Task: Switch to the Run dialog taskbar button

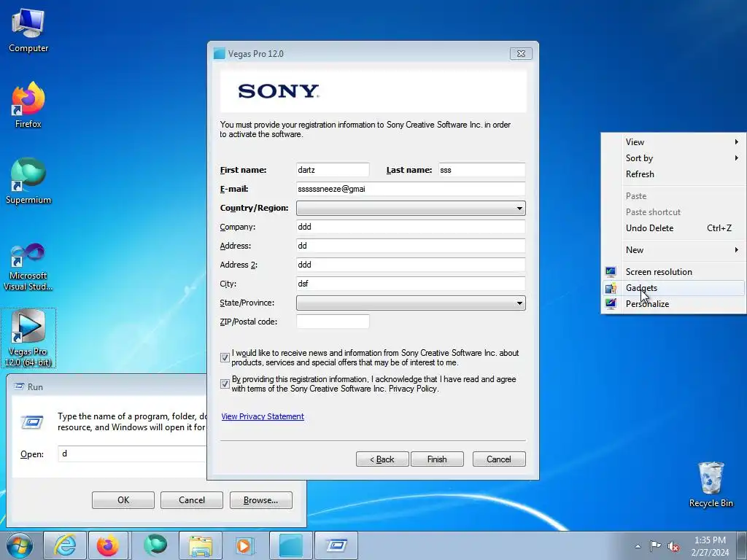Action: click(x=336, y=545)
